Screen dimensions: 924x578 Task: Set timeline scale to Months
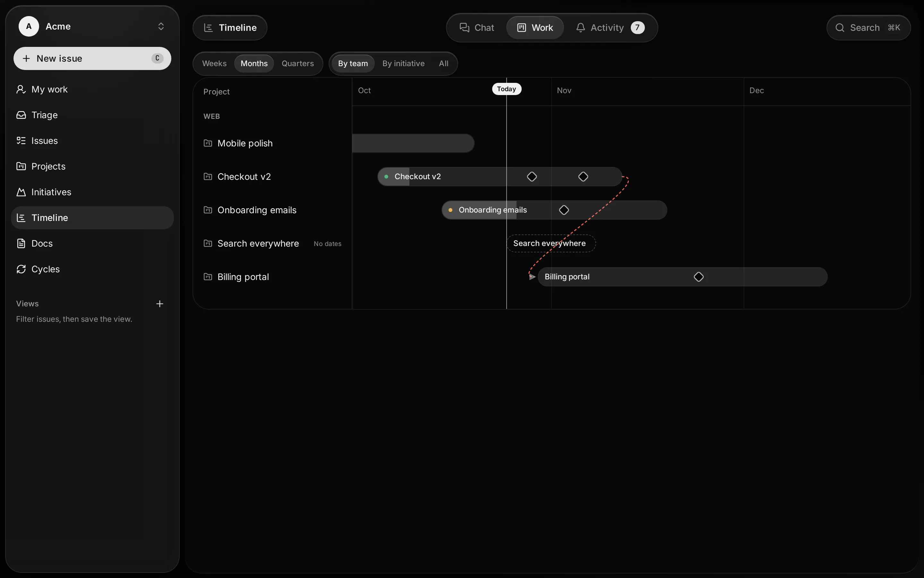click(x=254, y=64)
